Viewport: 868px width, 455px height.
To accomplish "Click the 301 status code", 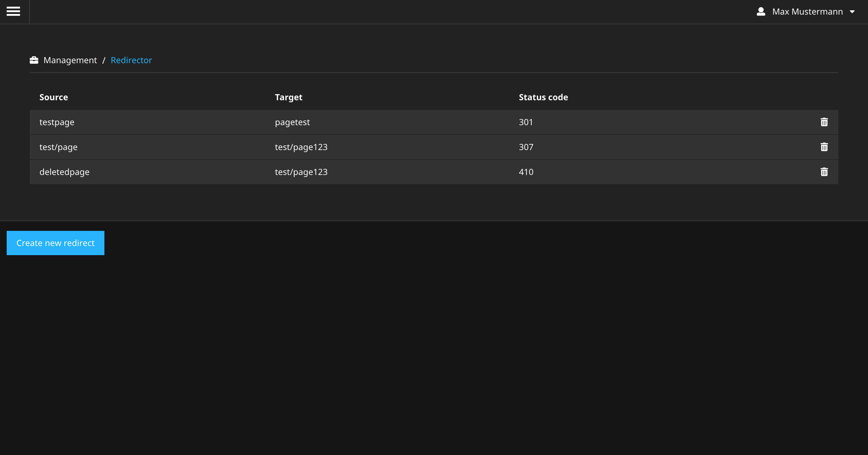I will click(x=526, y=122).
